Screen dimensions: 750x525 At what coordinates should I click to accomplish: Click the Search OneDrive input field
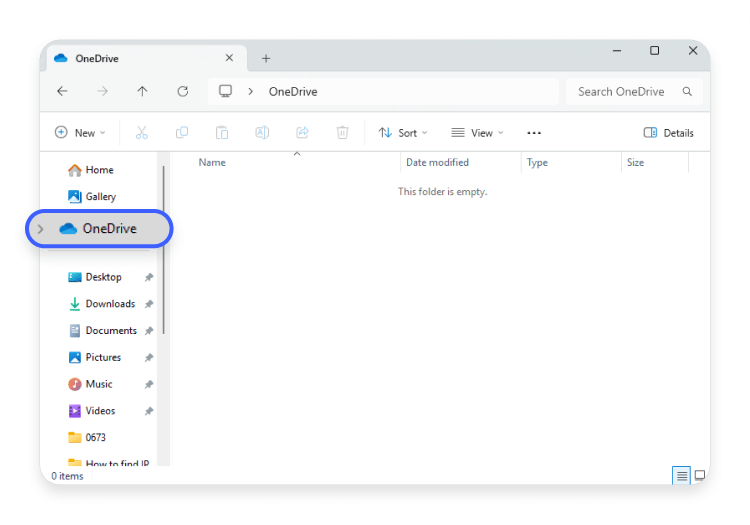tap(634, 91)
